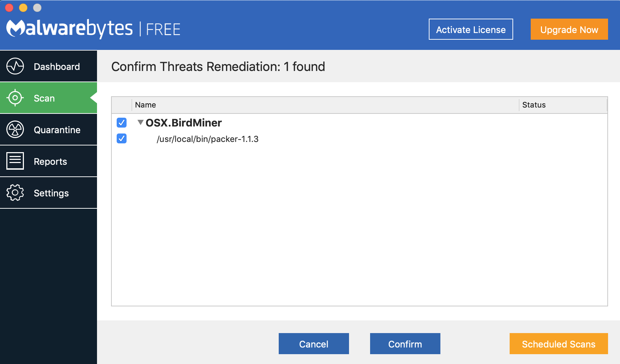The image size is (620, 364).
Task: Uncheck the packer-1.1.3 file checkbox
Action: [121, 139]
